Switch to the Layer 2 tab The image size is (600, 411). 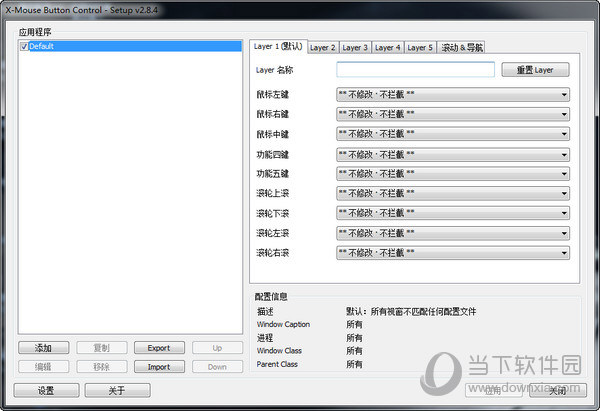(323, 47)
